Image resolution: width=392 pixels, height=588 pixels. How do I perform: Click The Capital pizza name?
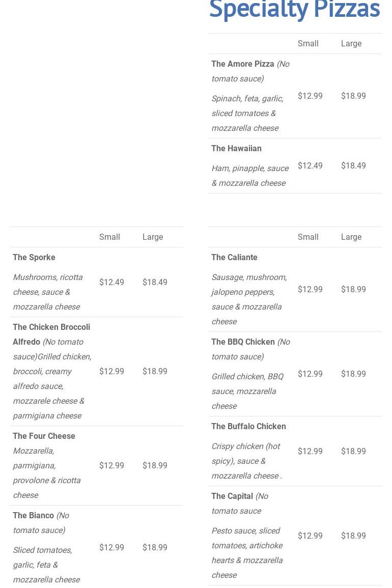232,496
